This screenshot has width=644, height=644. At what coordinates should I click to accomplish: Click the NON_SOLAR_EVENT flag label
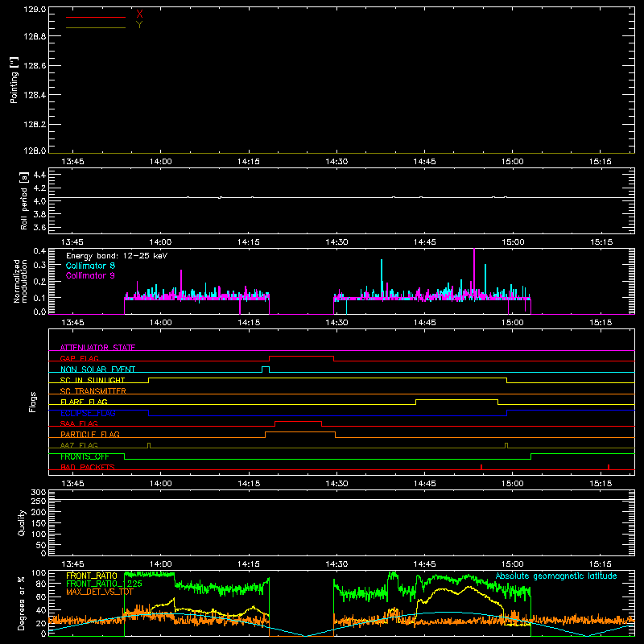tap(97, 369)
